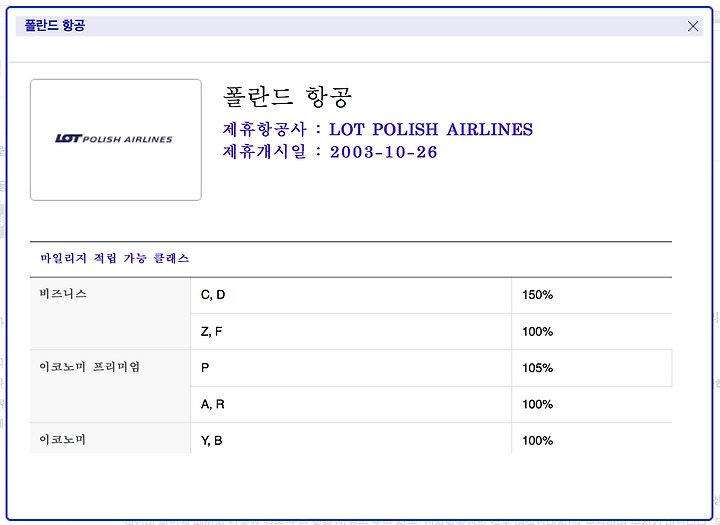
Task: Click the LOT Polish Airlines logo image
Action: [116, 140]
